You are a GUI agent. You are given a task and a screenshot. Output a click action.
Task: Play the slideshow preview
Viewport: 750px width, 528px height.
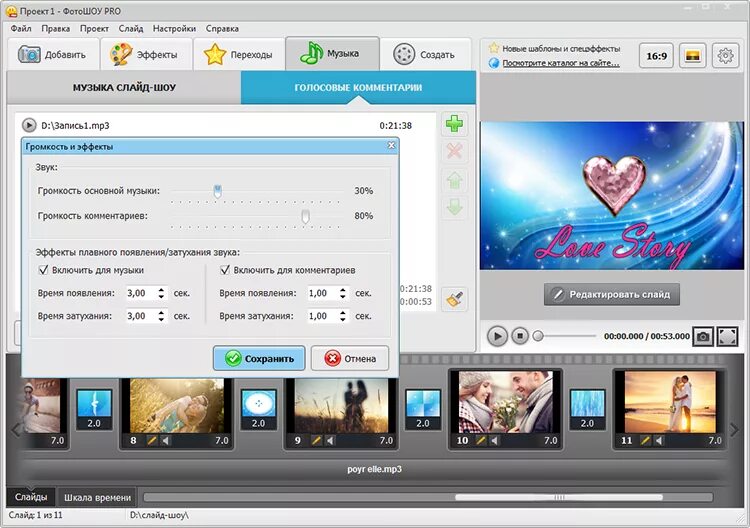(497, 336)
